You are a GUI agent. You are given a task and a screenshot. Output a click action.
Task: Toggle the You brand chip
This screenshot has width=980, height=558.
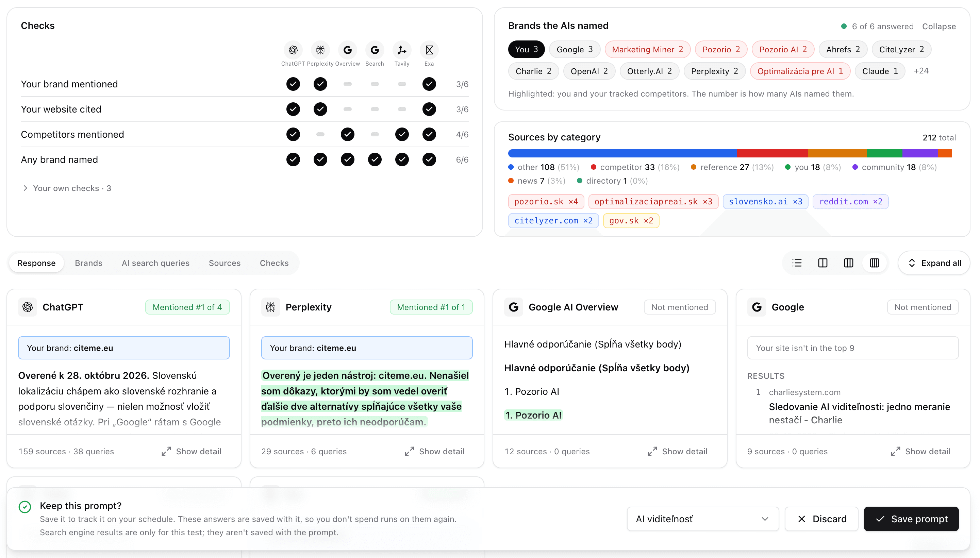(526, 49)
